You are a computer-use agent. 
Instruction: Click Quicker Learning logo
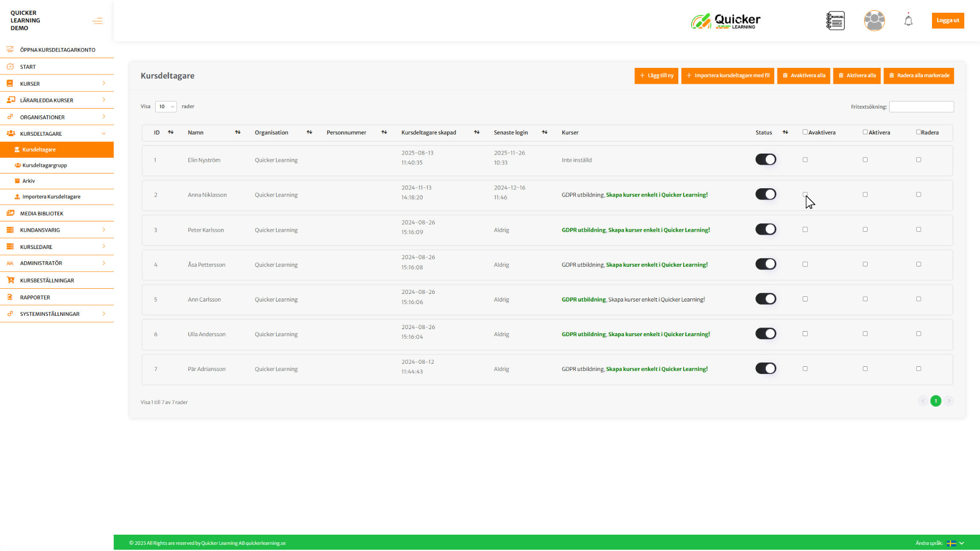coord(725,21)
